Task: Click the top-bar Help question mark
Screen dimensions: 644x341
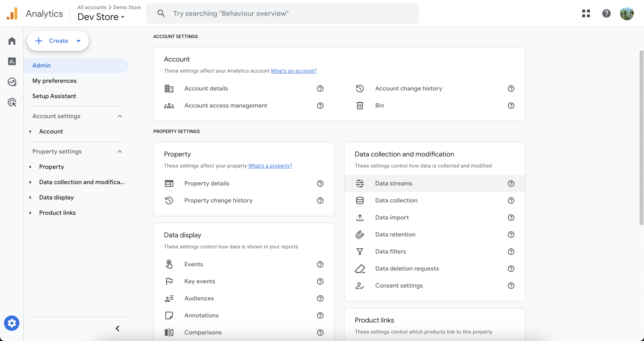Action: [x=606, y=13]
